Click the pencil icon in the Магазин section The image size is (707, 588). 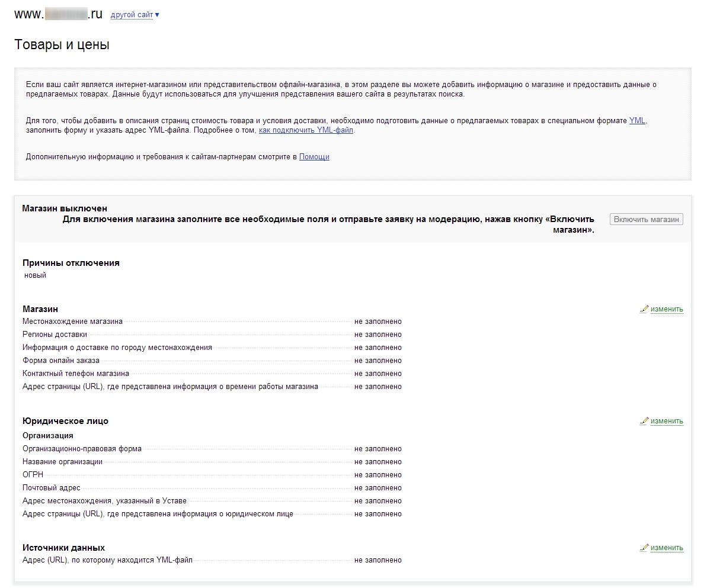644,309
